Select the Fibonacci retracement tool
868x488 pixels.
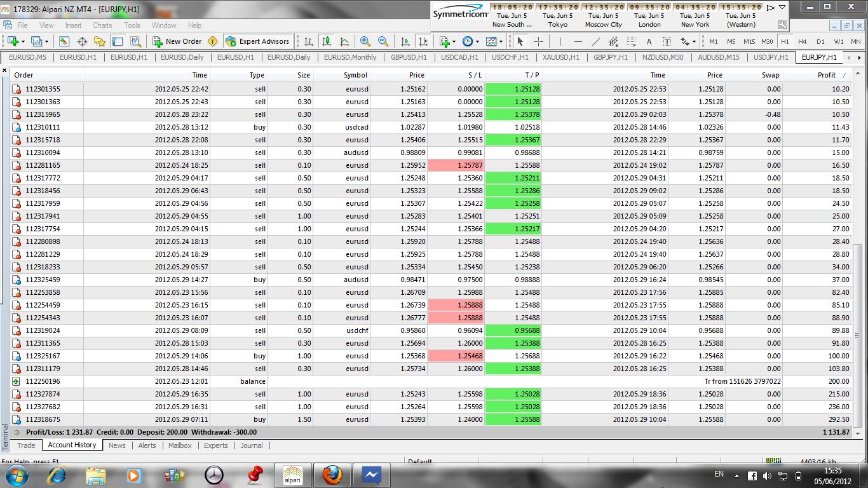pos(631,41)
